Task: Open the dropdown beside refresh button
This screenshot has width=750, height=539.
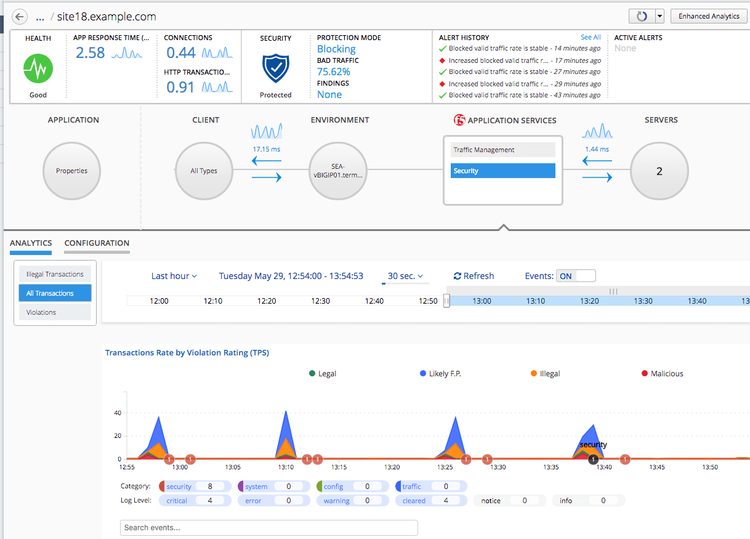Action: 660,16
